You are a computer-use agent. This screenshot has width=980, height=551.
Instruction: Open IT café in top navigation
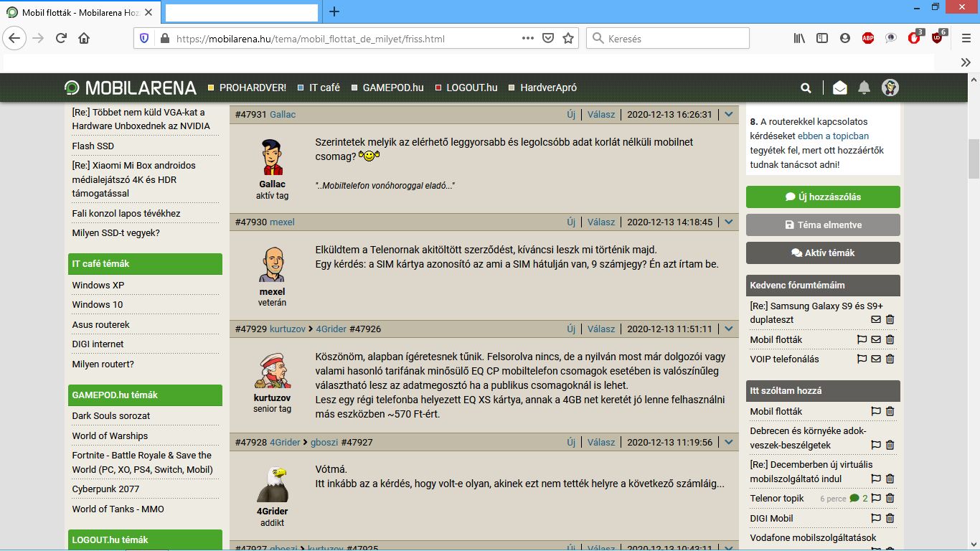click(324, 88)
